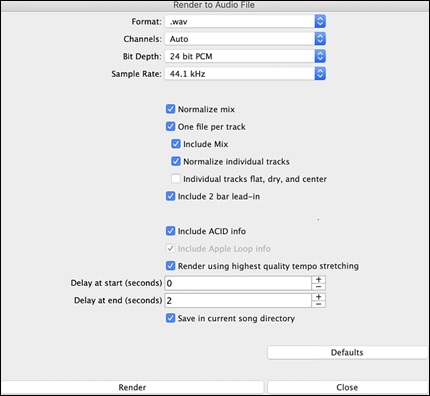Click the Delay at start seconds field
This screenshot has width=430, height=396.
pos(238,283)
